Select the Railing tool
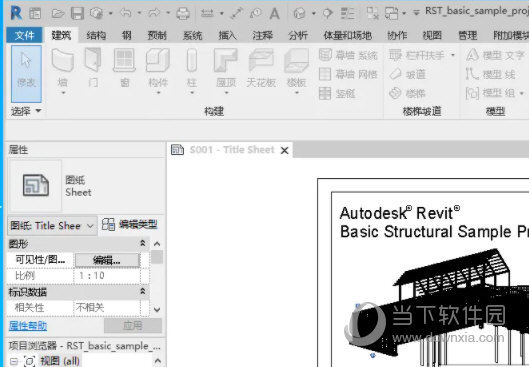This screenshot has width=529, height=367. [417, 55]
